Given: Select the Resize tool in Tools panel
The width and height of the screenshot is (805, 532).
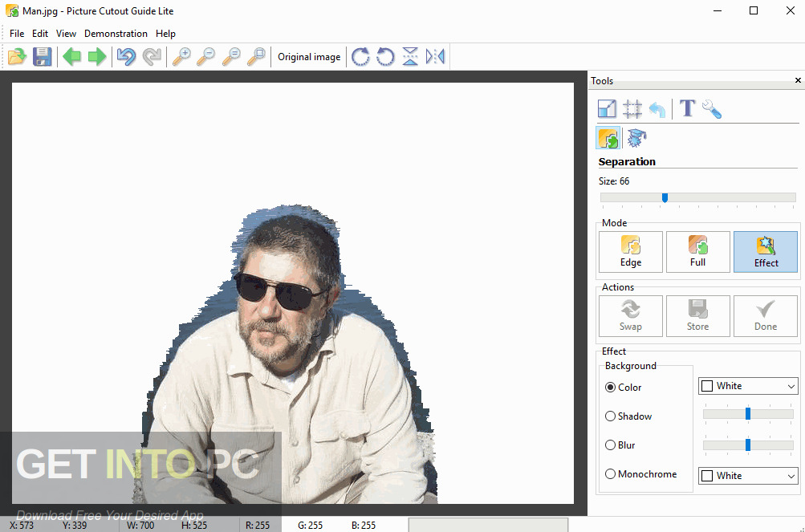Looking at the screenshot, I should (x=608, y=109).
